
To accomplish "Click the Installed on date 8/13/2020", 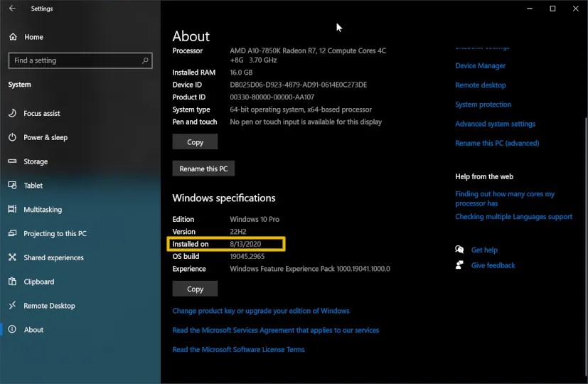I will pyautogui.click(x=245, y=244).
